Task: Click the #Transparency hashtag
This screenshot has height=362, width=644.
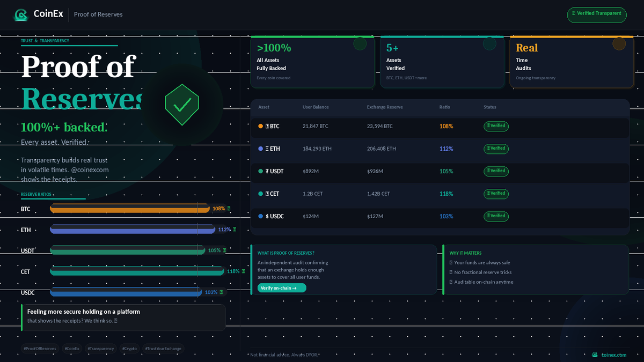Action: 101,349
